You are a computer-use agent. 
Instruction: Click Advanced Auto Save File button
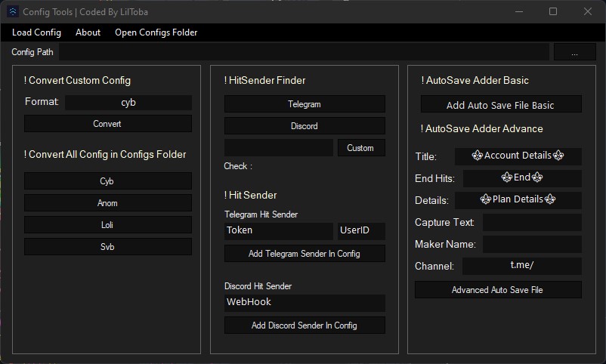498,290
